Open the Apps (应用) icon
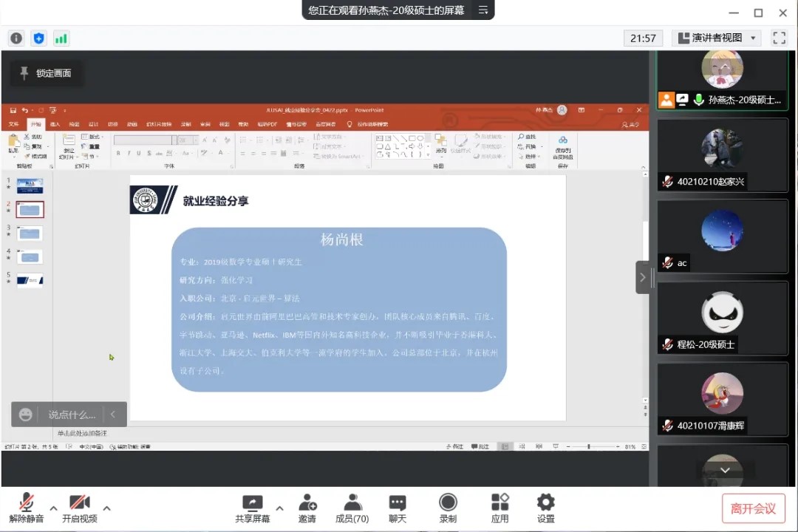 (x=500, y=507)
